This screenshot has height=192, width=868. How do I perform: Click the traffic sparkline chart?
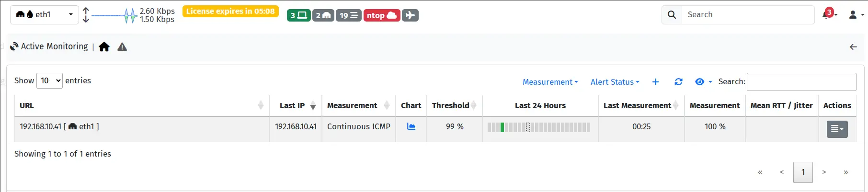coord(114,15)
